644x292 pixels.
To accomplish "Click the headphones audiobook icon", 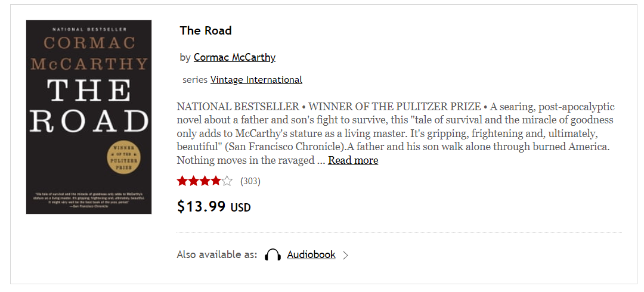I will coord(273,255).
